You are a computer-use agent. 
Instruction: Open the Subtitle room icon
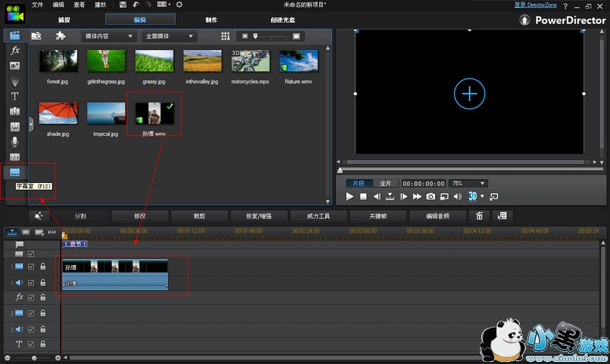pos(15,172)
